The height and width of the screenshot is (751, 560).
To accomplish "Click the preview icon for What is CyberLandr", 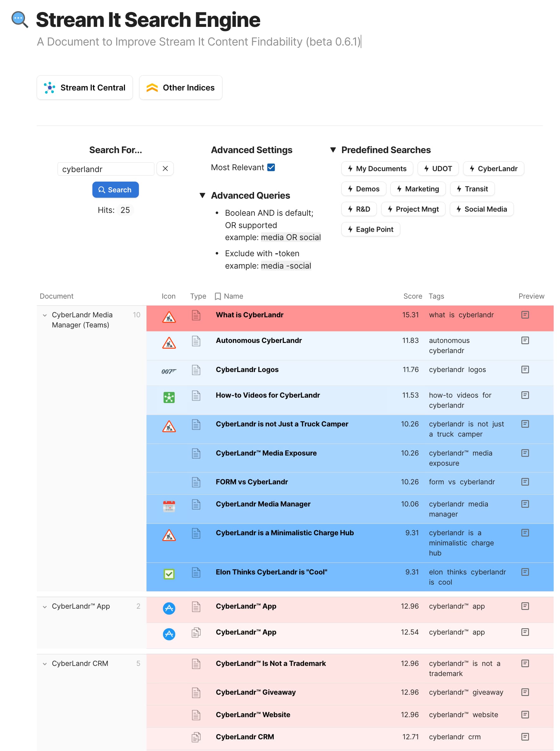I will [x=525, y=315].
